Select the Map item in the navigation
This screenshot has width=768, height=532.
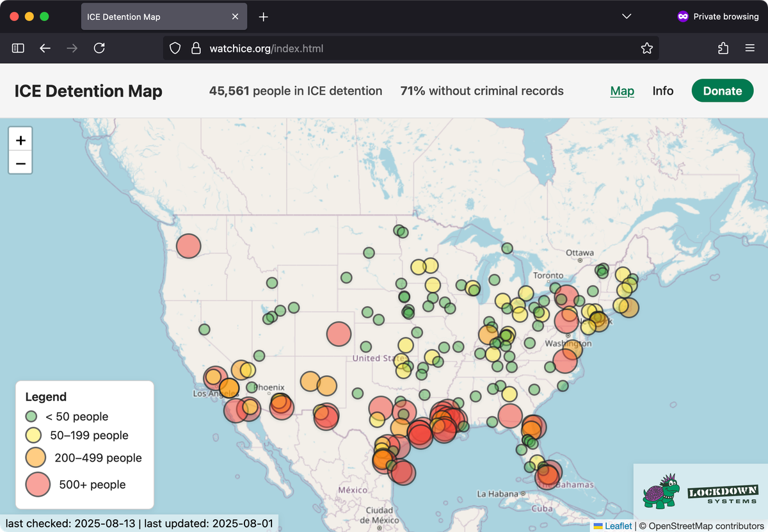point(621,91)
